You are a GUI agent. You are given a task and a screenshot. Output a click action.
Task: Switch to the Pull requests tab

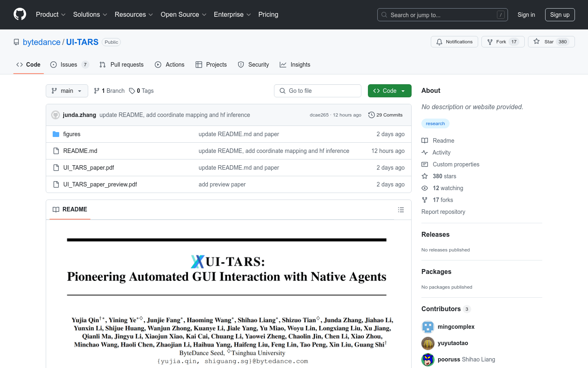click(122, 65)
